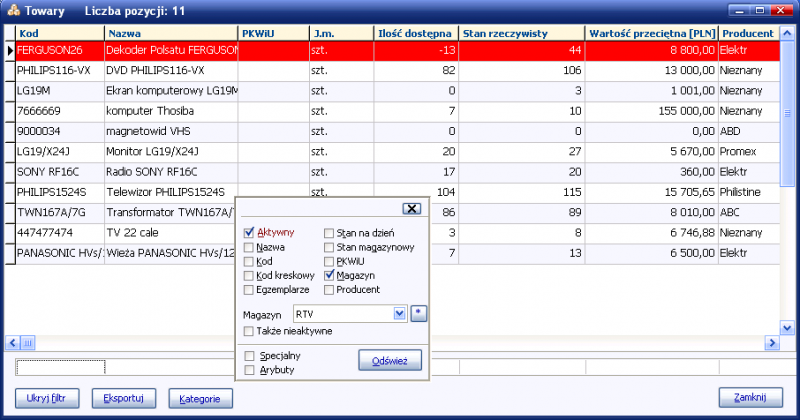The width and height of the screenshot is (800, 420).
Task: Sort by Stan rzeczywisty column header
Action: coord(521,33)
